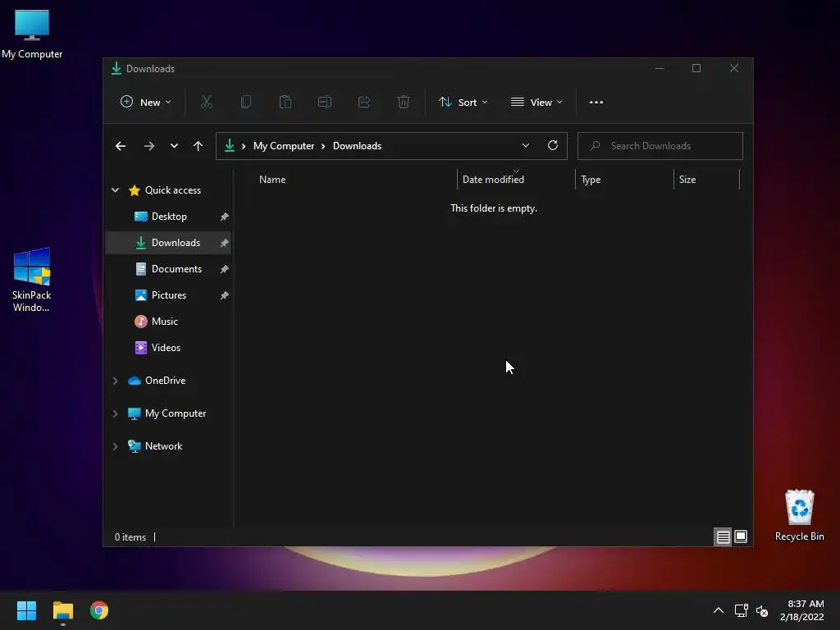Select the My Computer desktop icon
This screenshot has width=840, height=630.
32,34
